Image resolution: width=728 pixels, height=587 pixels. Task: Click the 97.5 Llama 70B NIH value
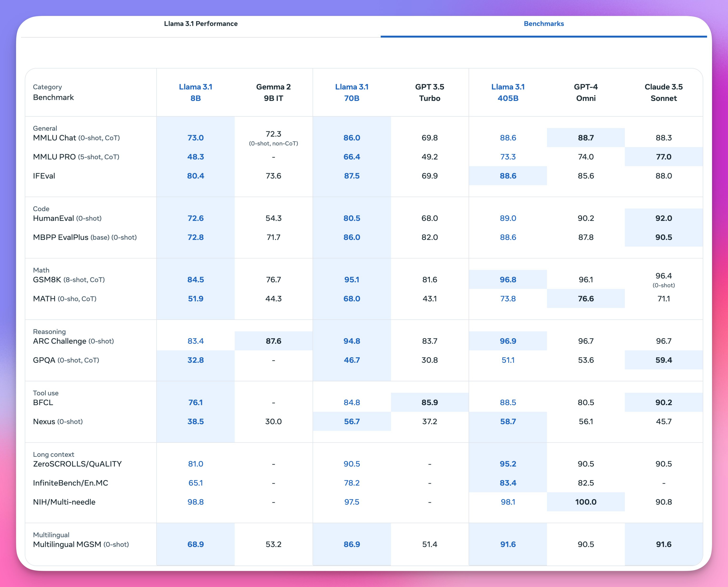tap(352, 502)
